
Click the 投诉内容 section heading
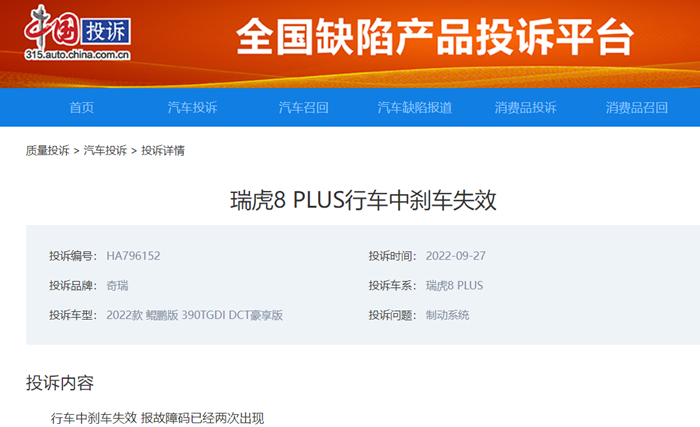point(60,383)
